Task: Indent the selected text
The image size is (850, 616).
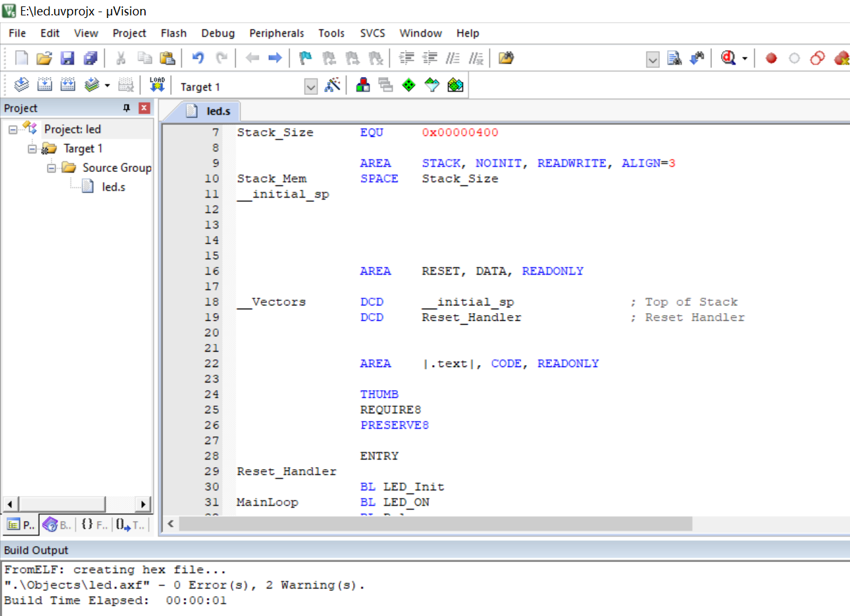Action: (x=406, y=58)
